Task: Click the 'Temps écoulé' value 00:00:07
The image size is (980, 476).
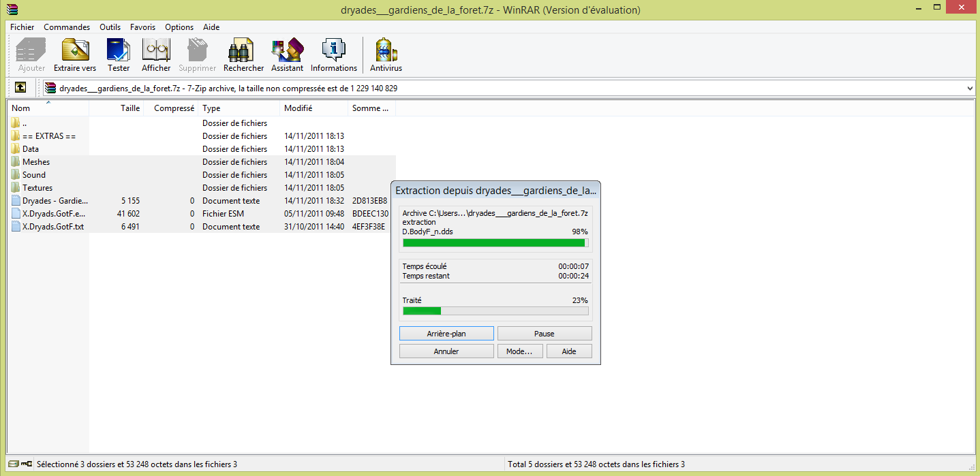Action: pyautogui.click(x=573, y=266)
